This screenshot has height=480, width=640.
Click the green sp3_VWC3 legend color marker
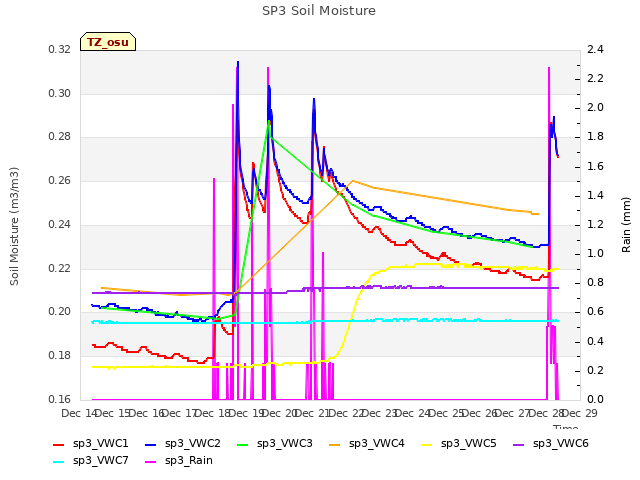pos(243,444)
